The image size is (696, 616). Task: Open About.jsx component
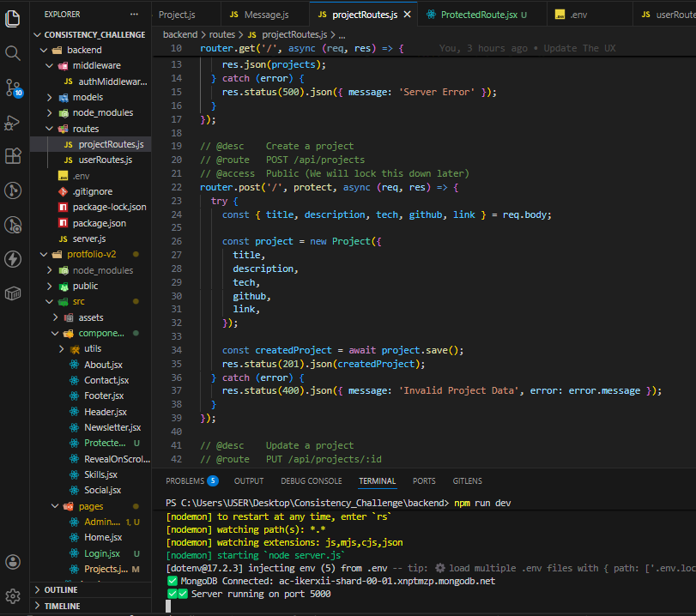91,365
